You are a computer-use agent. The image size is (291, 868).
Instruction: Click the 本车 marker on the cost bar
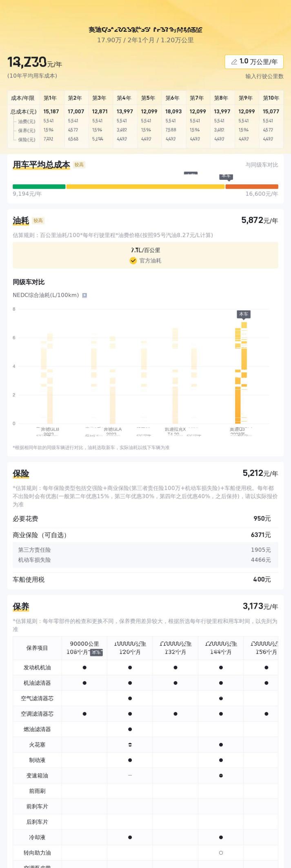pyautogui.click(x=226, y=177)
